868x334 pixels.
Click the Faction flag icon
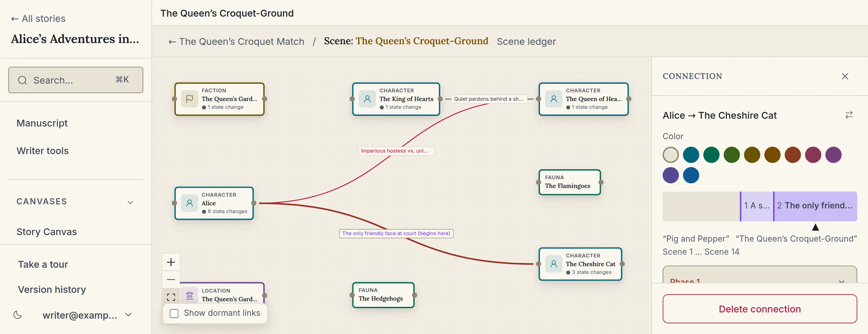coord(189,99)
